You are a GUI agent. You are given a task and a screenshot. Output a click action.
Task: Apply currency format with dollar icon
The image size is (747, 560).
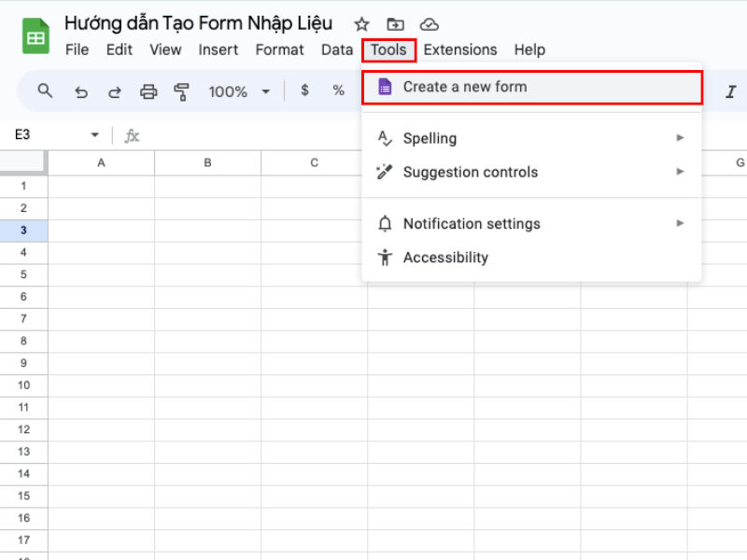(x=304, y=91)
